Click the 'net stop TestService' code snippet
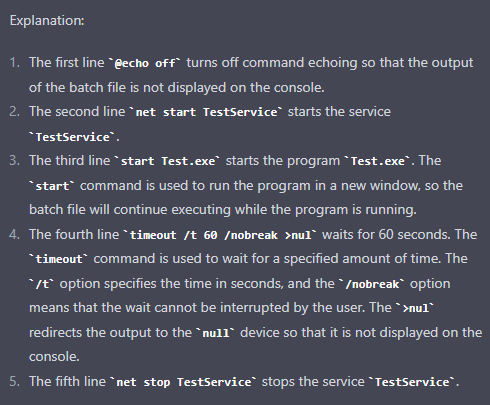 tap(184, 382)
